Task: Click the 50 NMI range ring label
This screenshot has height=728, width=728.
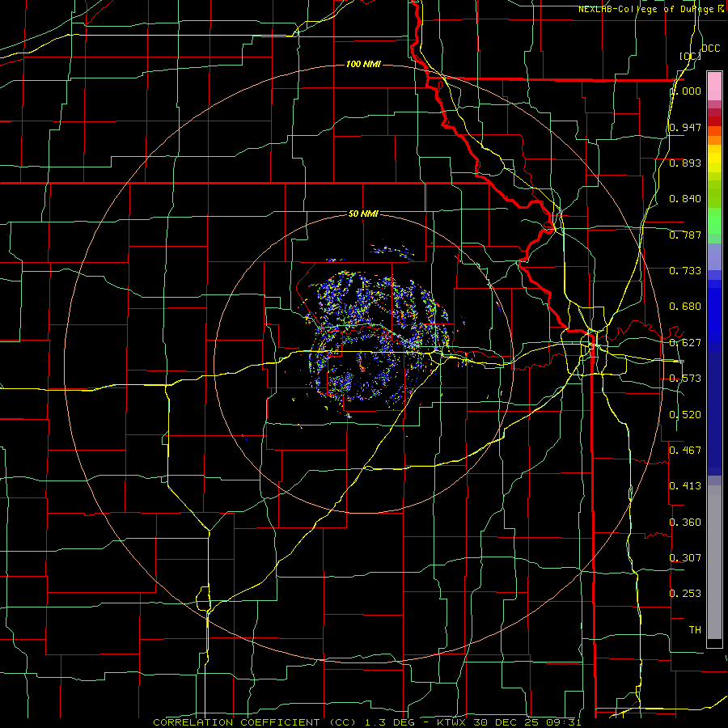Action: [x=363, y=214]
